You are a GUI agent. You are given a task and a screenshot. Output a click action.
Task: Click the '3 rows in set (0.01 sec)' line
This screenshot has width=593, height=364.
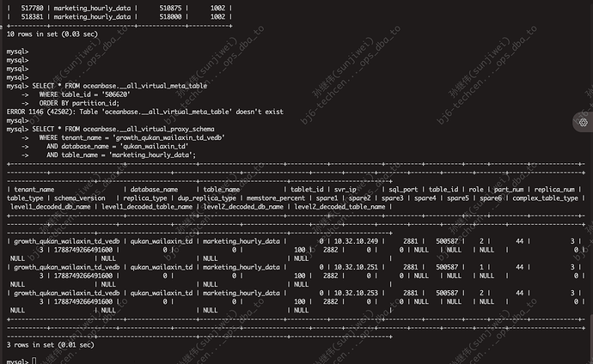tap(51, 345)
